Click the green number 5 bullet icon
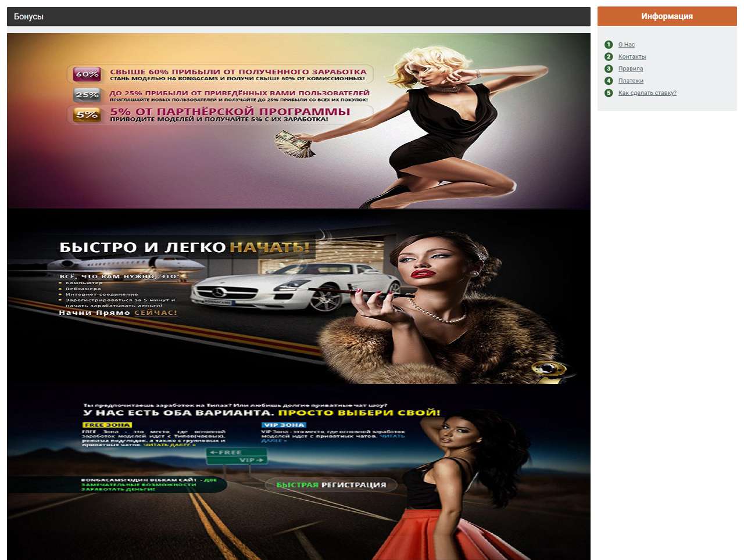Image resolution: width=744 pixels, height=560 pixels. (x=609, y=93)
